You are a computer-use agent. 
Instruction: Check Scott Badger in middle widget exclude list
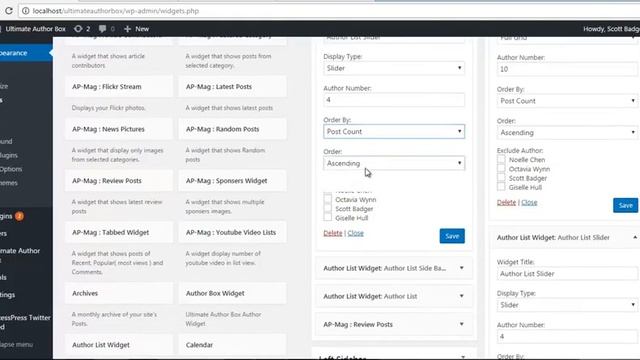(328, 209)
